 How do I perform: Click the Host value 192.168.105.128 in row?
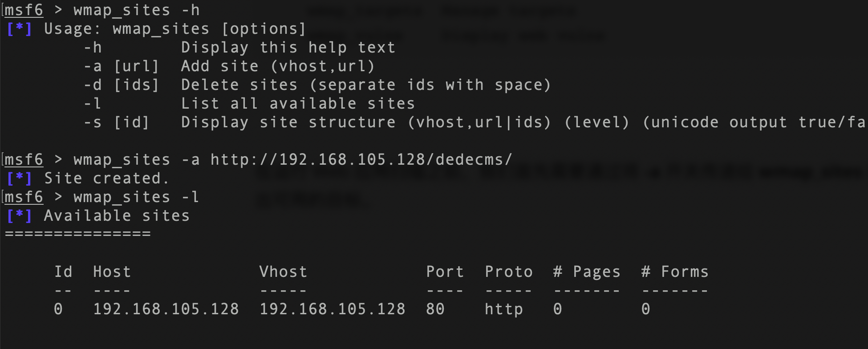(166, 309)
